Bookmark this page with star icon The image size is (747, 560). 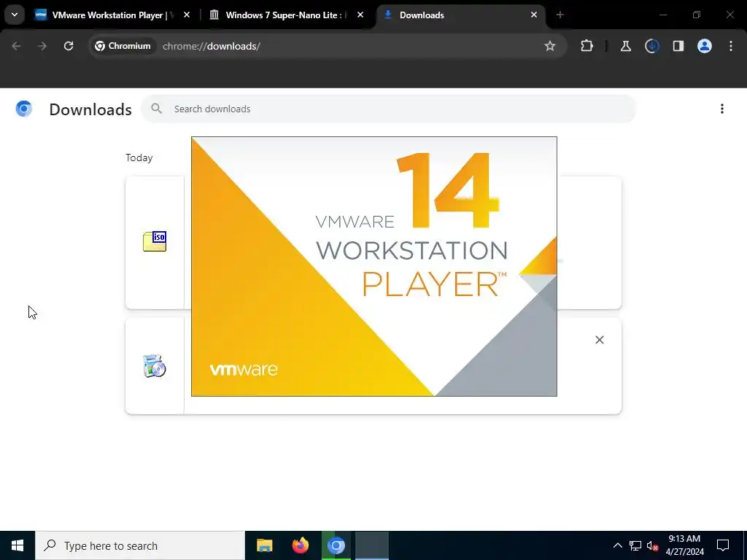point(550,46)
